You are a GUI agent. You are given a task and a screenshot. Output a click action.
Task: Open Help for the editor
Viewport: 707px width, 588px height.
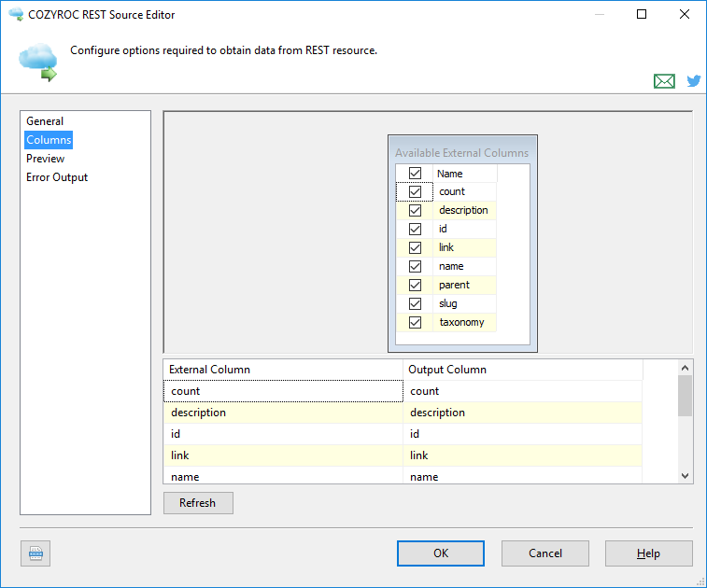(x=649, y=553)
